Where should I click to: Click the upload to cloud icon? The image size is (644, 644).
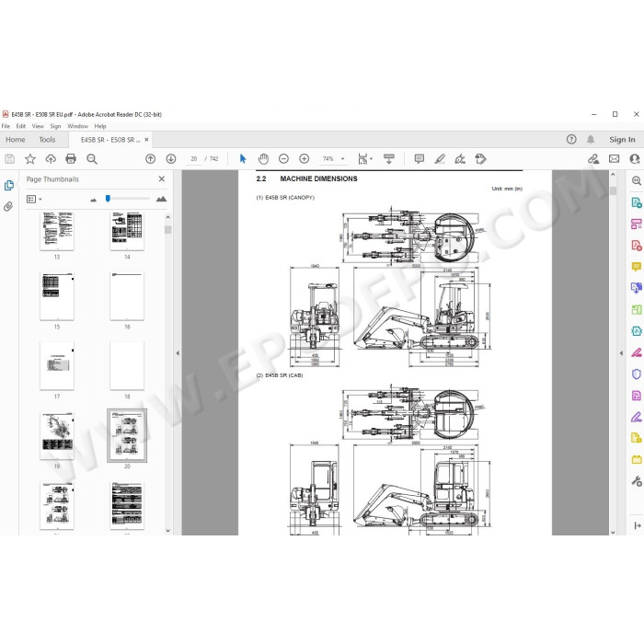(51, 158)
